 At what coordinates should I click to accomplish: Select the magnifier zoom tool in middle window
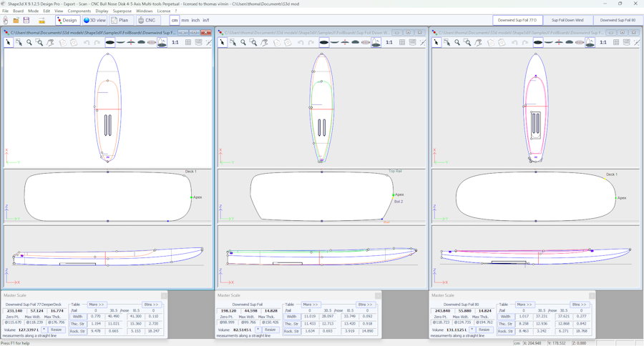pyautogui.click(x=243, y=43)
